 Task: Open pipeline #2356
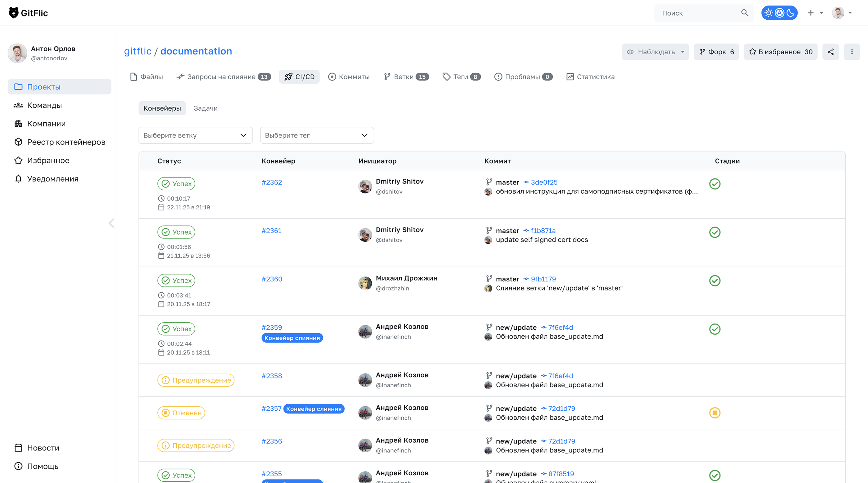272,441
